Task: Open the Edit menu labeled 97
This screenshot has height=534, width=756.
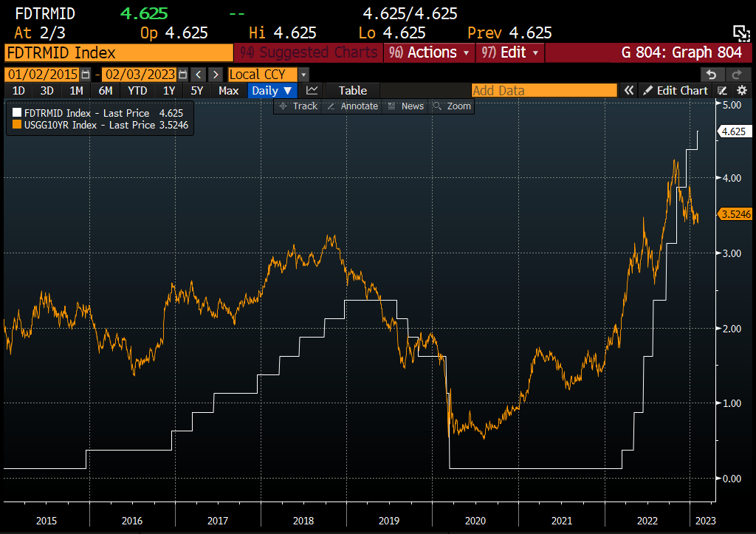Action: pos(510,52)
